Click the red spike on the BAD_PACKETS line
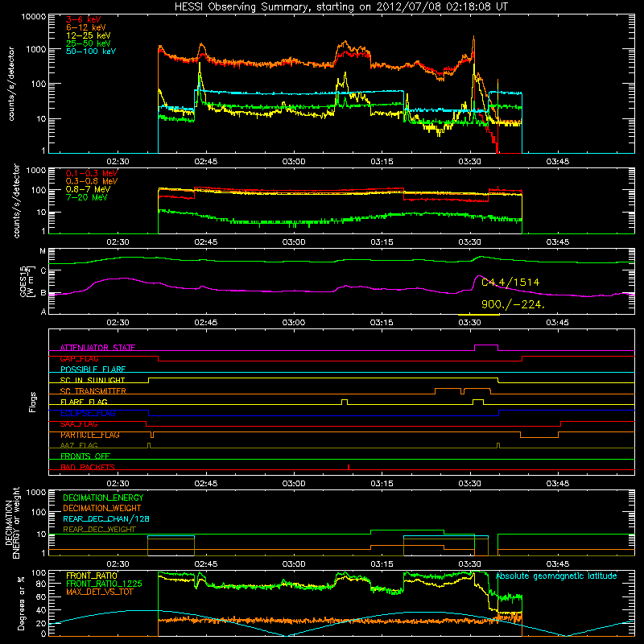Image resolution: width=644 pixels, height=644 pixels. click(349, 467)
